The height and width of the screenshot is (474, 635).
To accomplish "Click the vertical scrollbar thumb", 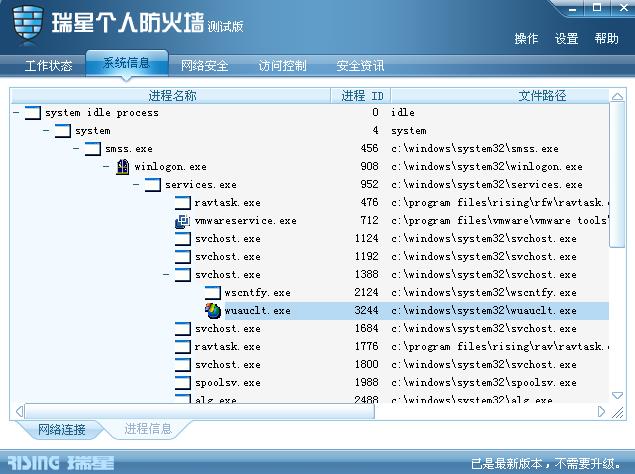I will pos(617,175).
